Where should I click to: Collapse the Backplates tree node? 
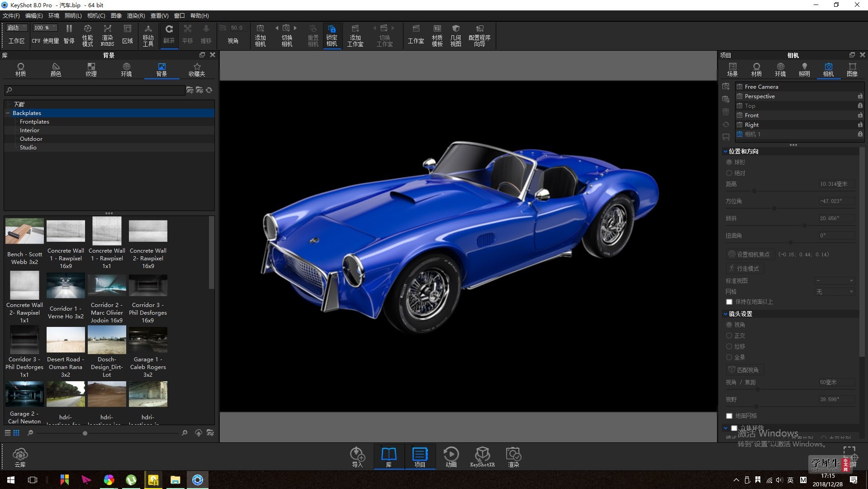(8, 113)
